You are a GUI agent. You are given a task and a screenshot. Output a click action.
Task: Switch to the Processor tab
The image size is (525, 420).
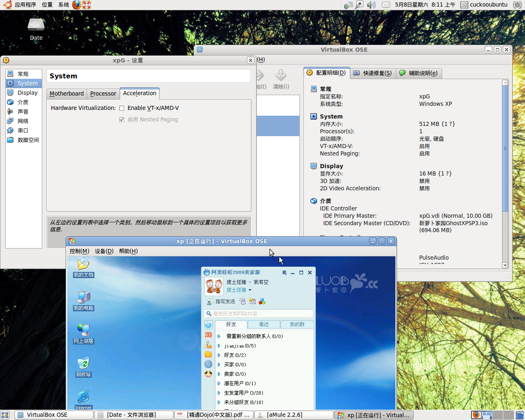click(103, 94)
